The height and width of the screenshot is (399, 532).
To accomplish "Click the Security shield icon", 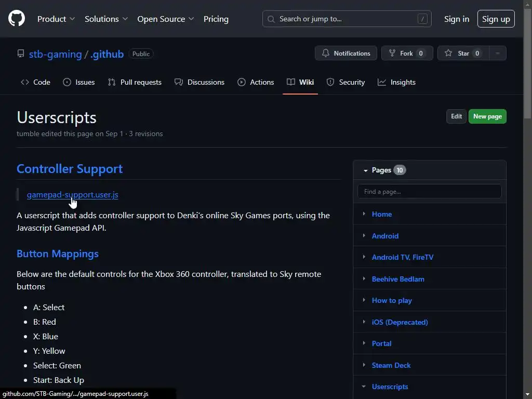I will 330,82.
